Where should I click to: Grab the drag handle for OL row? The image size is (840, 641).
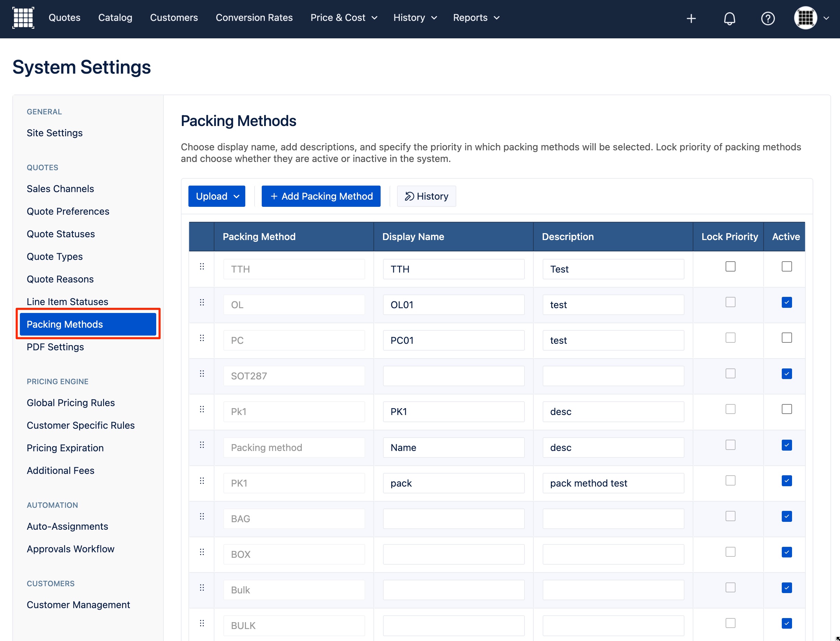point(202,303)
